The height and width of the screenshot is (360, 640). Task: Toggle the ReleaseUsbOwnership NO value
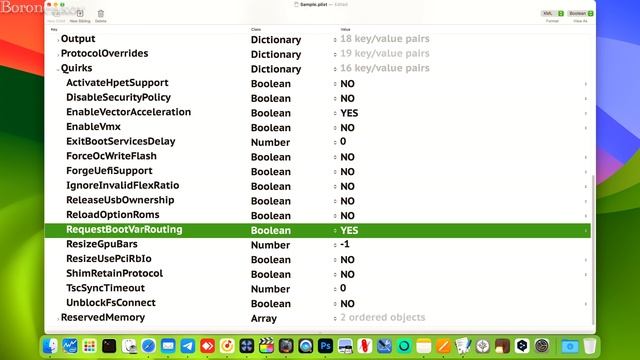click(347, 201)
